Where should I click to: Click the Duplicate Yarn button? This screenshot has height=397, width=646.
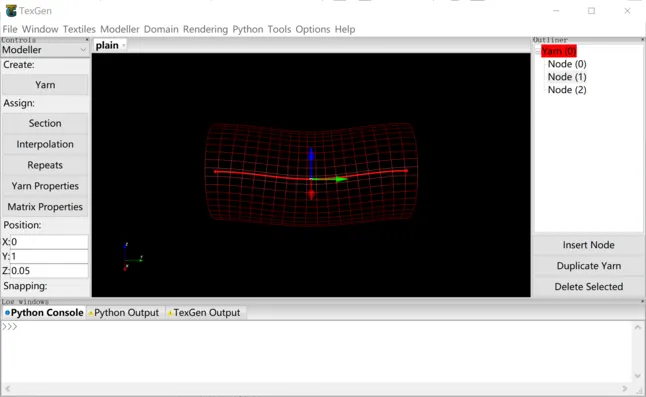[588, 266]
